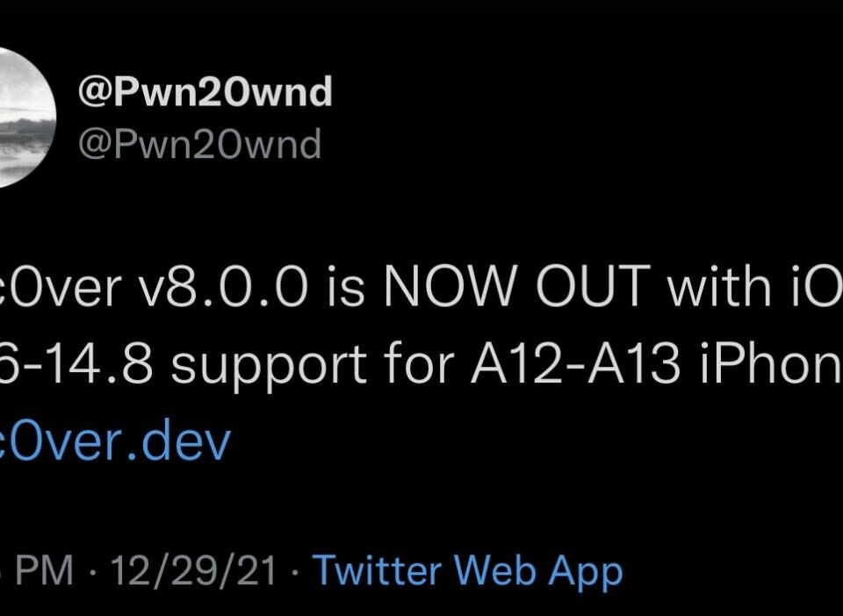843x616 pixels.
Task: Click the PM timestamp text
Action: [x=44, y=570]
